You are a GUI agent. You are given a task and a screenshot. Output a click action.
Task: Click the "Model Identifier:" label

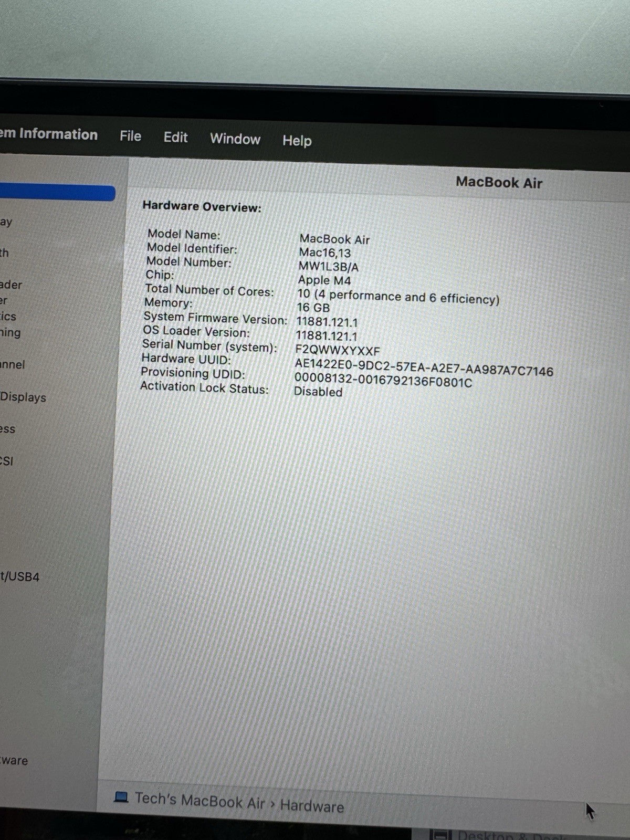point(192,248)
